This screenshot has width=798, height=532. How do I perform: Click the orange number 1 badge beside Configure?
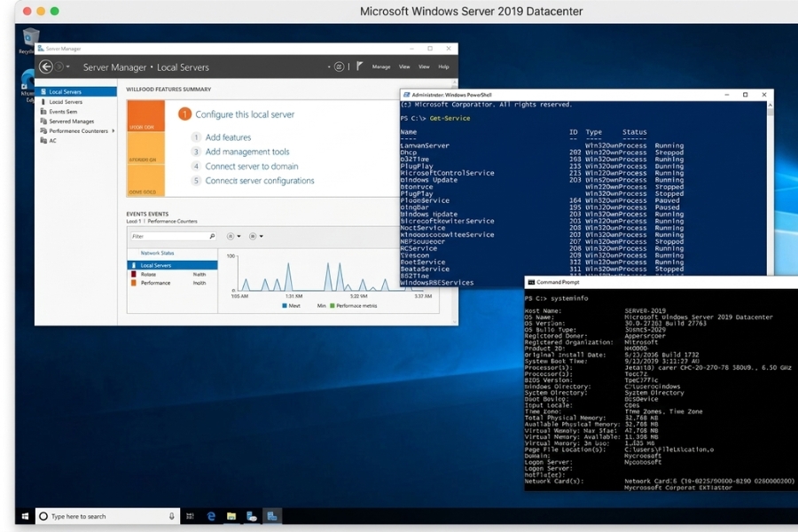coord(184,114)
